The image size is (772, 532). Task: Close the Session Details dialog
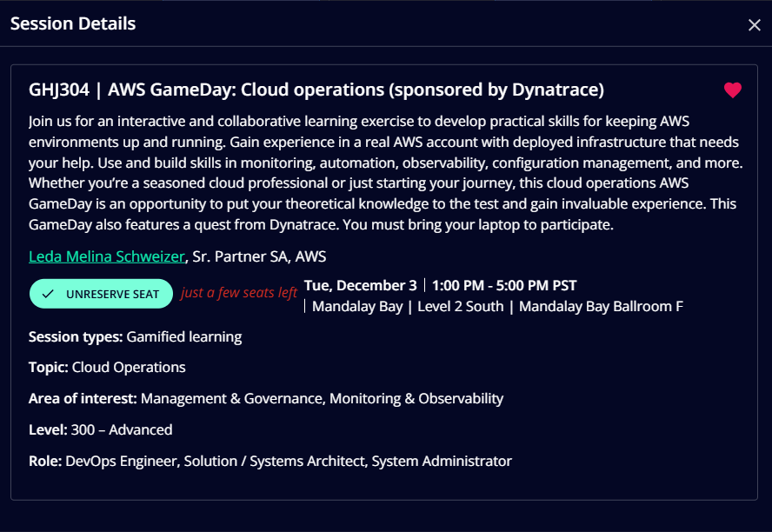pyautogui.click(x=755, y=25)
